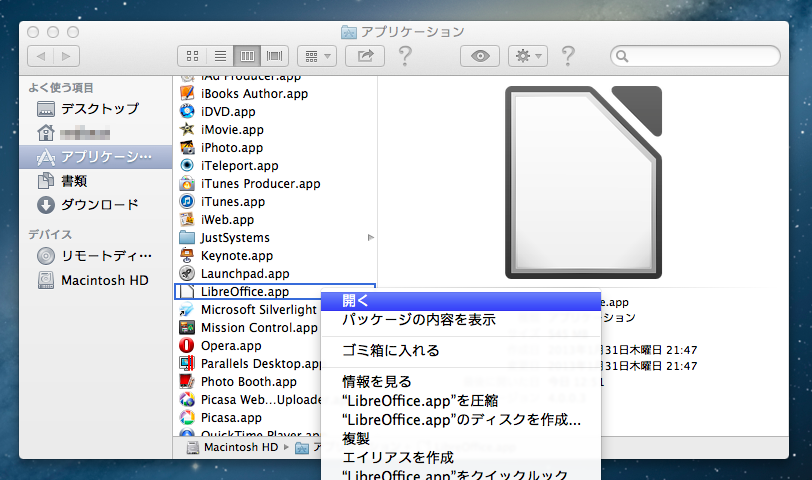Click the question mark right of the gear
812x480 pixels.
[568, 56]
